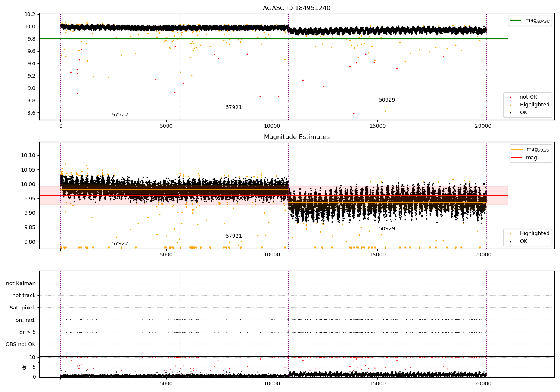Click the 9.80 y-tick in the middle plot
Image resolution: width=560 pixels, height=392 pixels.
(x=30, y=242)
